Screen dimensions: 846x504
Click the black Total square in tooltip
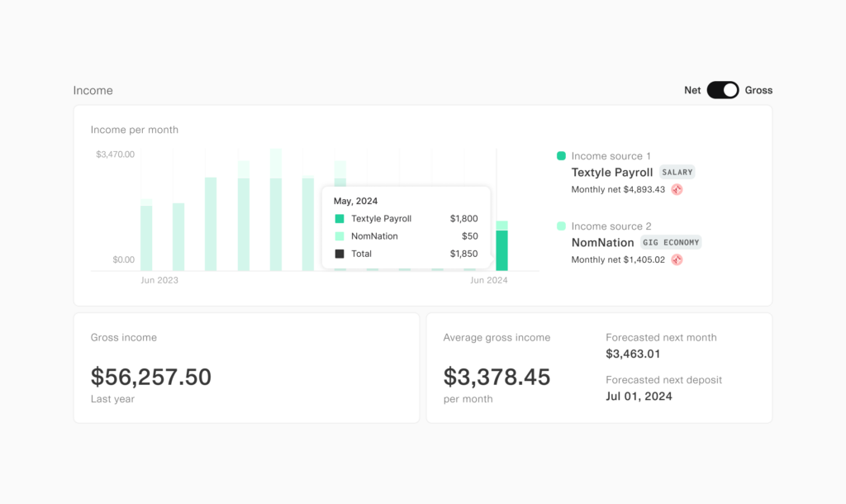click(340, 254)
